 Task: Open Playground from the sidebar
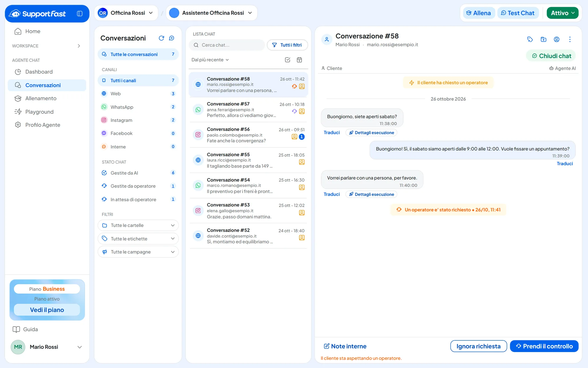click(x=47, y=112)
